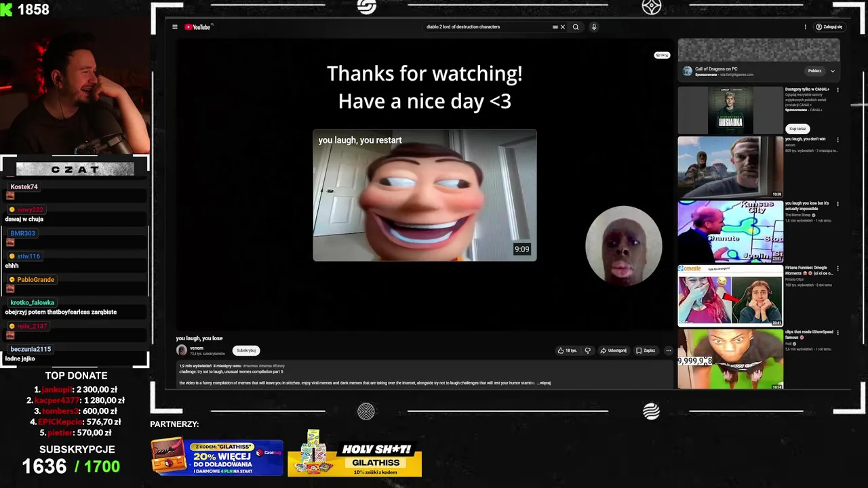Screen dimensions: 868x488
Task: Open the YouTube hamburger guide menu
Action: (x=174, y=27)
